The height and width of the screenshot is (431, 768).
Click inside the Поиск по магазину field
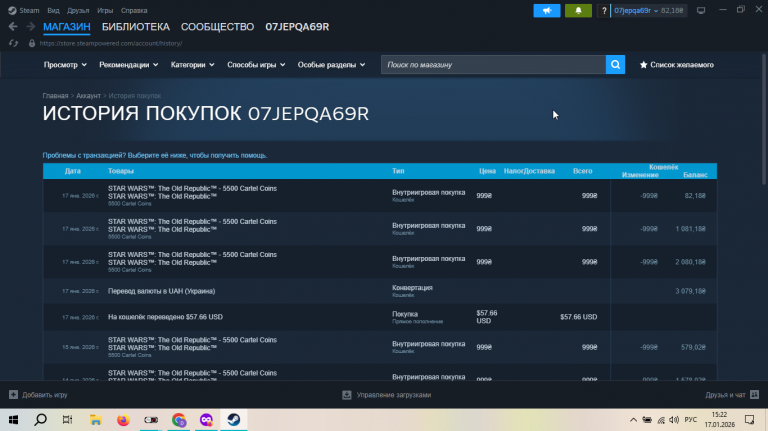pyautogui.click(x=493, y=65)
